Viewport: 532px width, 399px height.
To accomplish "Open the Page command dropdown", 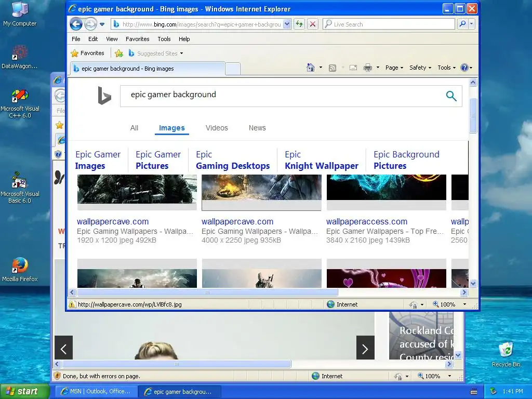I will 394,68.
